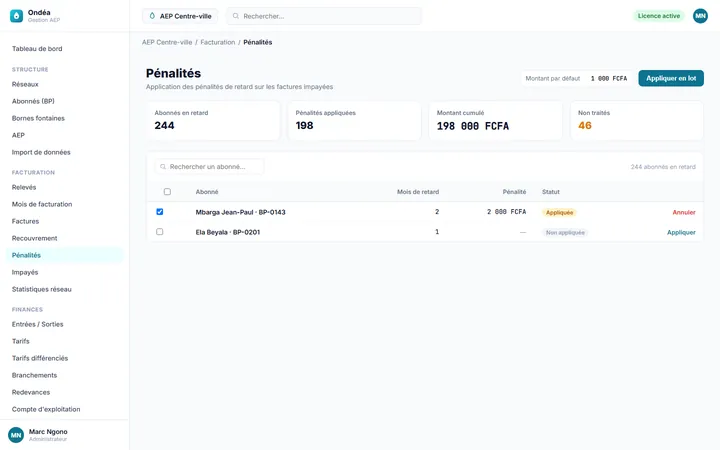Click the Pénalités page heading
The image size is (720, 450).
pos(173,73)
